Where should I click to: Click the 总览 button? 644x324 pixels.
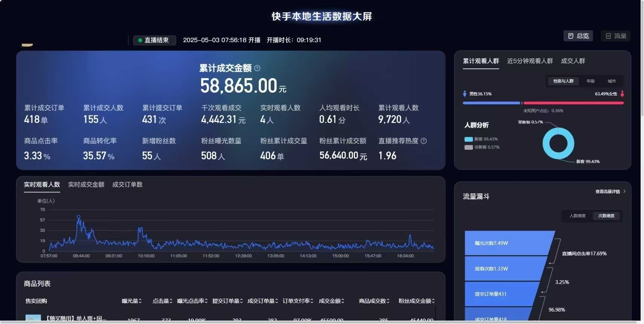point(578,36)
